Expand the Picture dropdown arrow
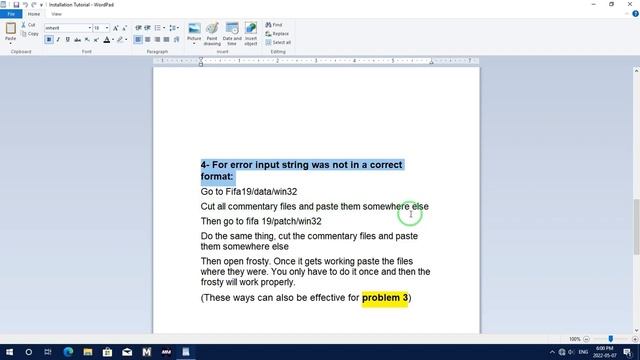Screen dimensions: 640x360 (194, 44)
